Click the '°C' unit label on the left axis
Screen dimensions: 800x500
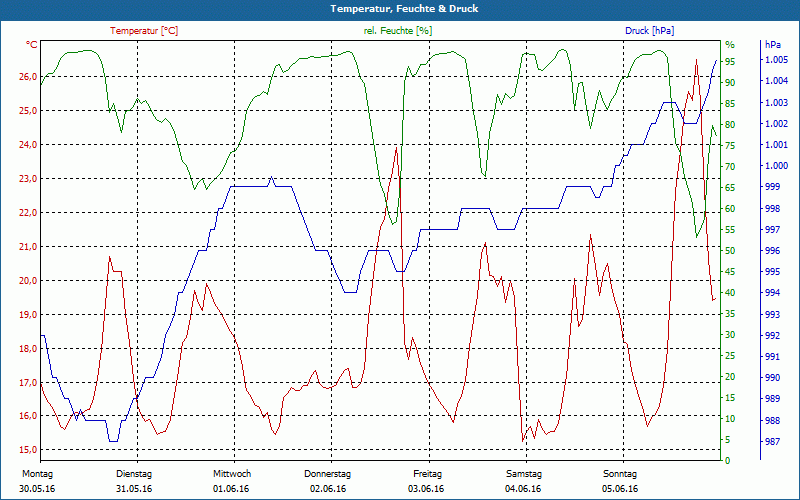pyautogui.click(x=32, y=45)
